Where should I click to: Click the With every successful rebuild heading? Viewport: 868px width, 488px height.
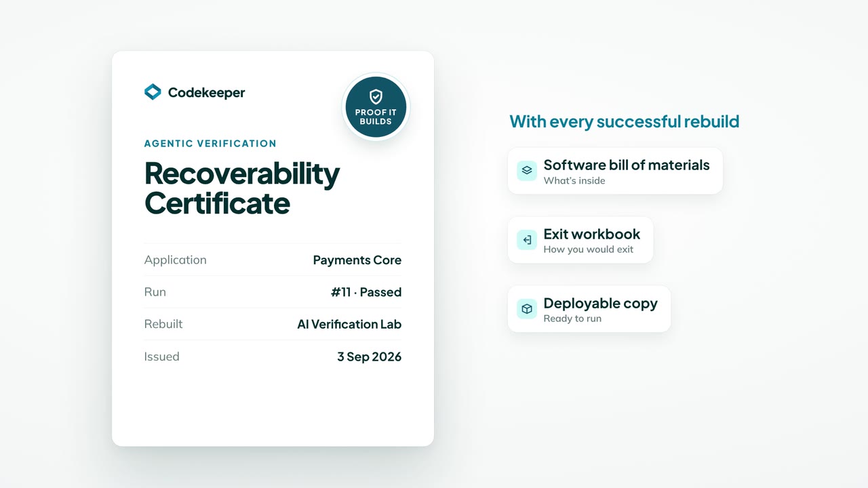click(625, 122)
